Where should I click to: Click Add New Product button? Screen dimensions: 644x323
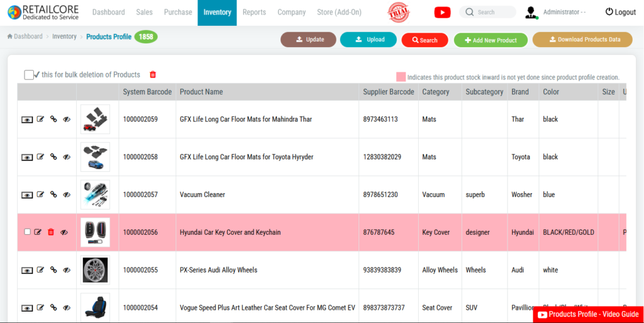pyautogui.click(x=491, y=40)
